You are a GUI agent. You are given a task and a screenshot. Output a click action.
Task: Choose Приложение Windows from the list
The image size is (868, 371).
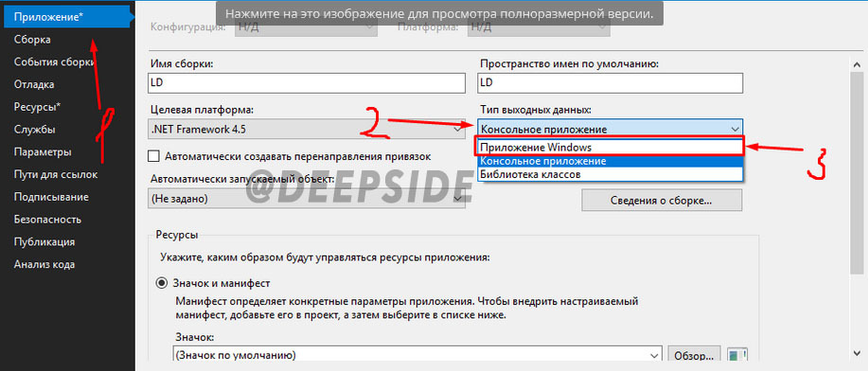[x=610, y=148]
